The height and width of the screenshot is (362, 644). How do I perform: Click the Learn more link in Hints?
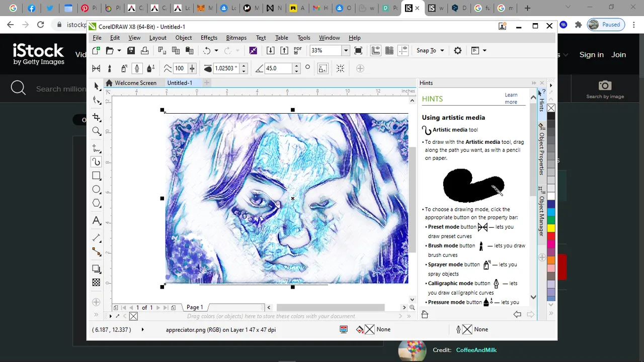511,99
